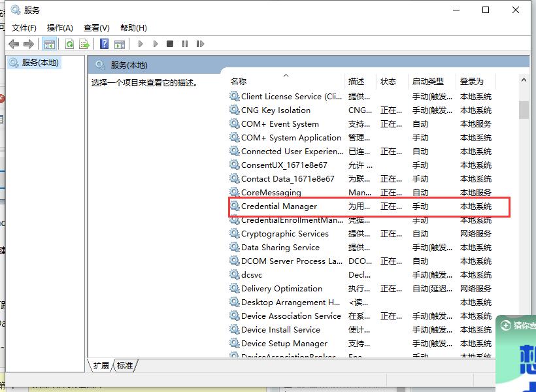Click the scrollbar up arrow in services list
Image resolution: width=536 pixels, height=392 pixels.
(x=524, y=80)
